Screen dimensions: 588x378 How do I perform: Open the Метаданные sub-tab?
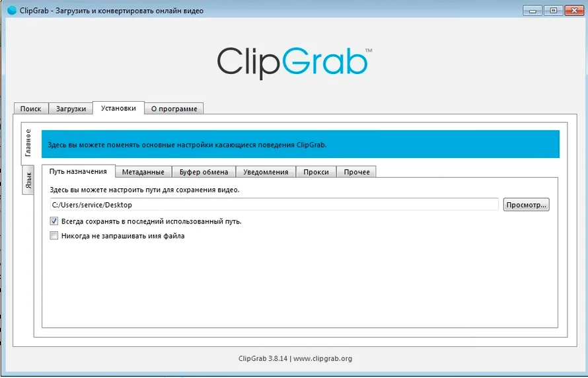(x=143, y=172)
